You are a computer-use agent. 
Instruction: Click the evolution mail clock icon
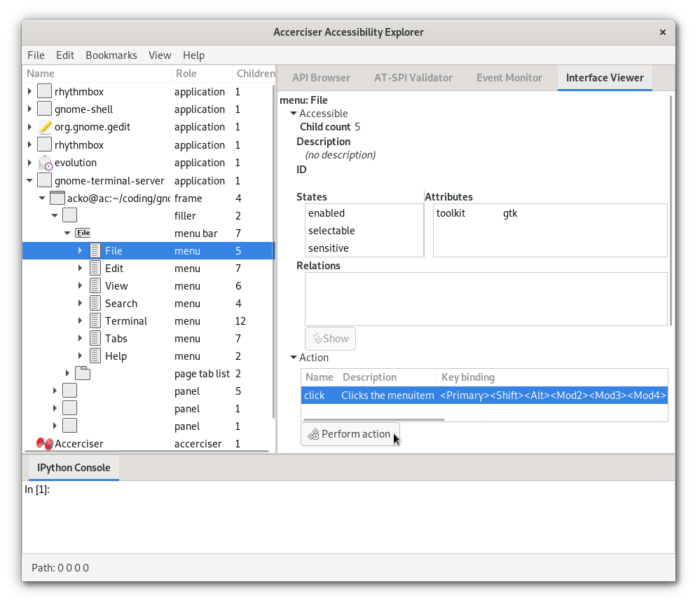tap(45, 163)
